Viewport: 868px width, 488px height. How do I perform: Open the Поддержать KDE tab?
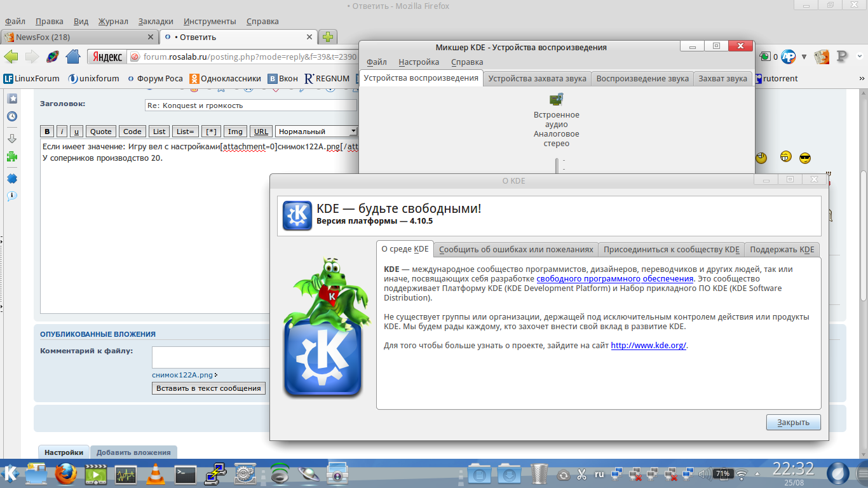(x=782, y=250)
